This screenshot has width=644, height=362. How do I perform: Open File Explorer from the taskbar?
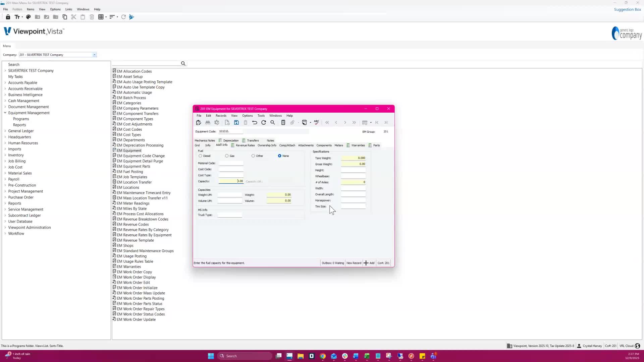click(301, 356)
